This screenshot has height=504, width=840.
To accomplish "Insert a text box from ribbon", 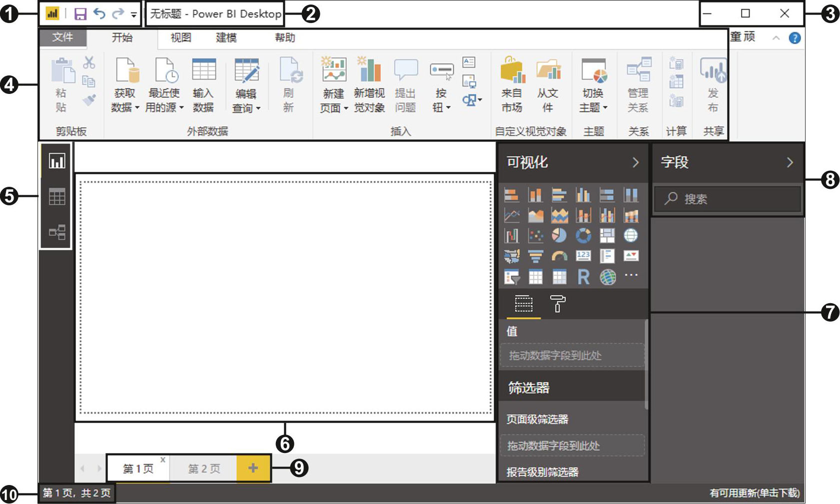I will pyautogui.click(x=469, y=62).
